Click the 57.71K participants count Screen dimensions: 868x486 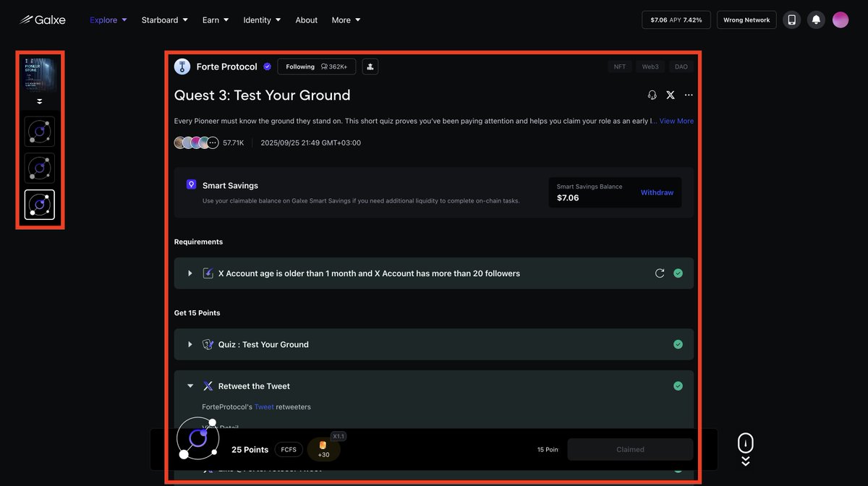[x=233, y=142]
